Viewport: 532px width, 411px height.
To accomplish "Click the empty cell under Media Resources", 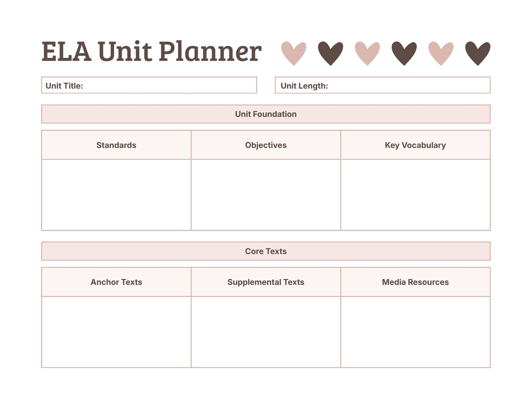I will coord(415,332).
